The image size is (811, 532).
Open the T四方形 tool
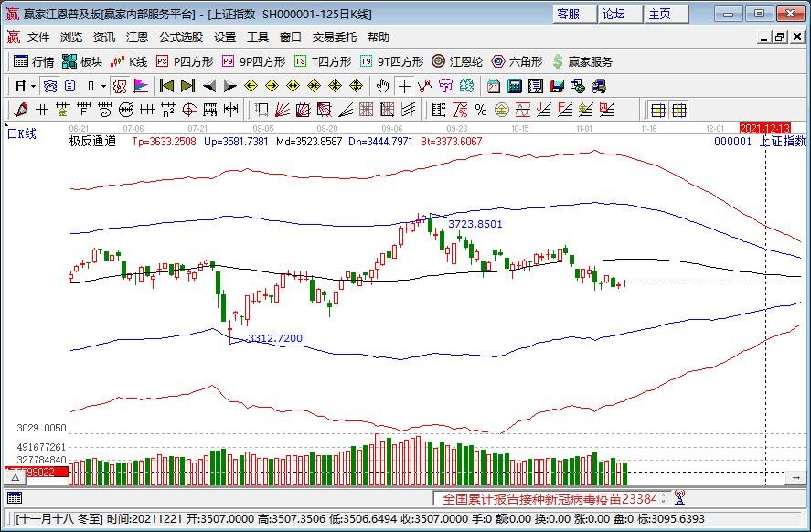click(x=323, y=61)
